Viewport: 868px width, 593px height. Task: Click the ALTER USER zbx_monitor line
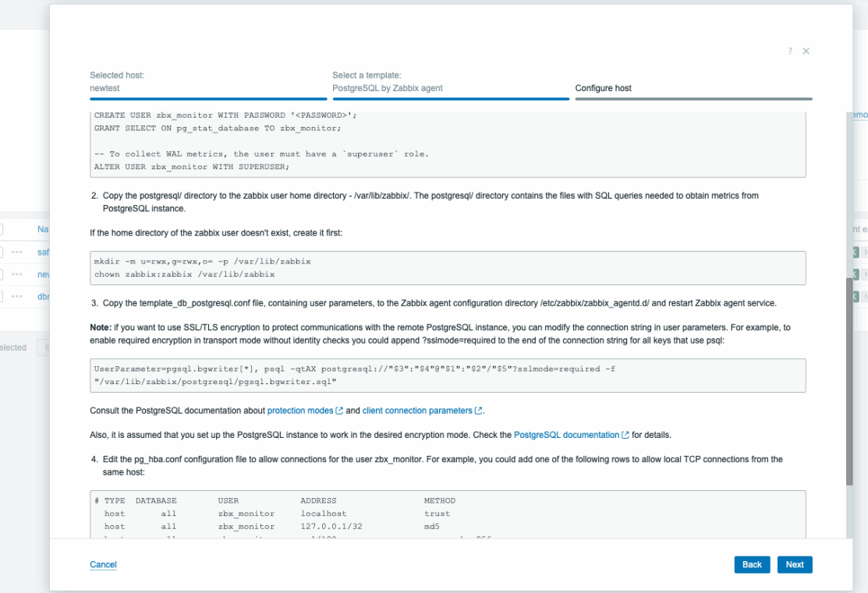pos(192,167)
